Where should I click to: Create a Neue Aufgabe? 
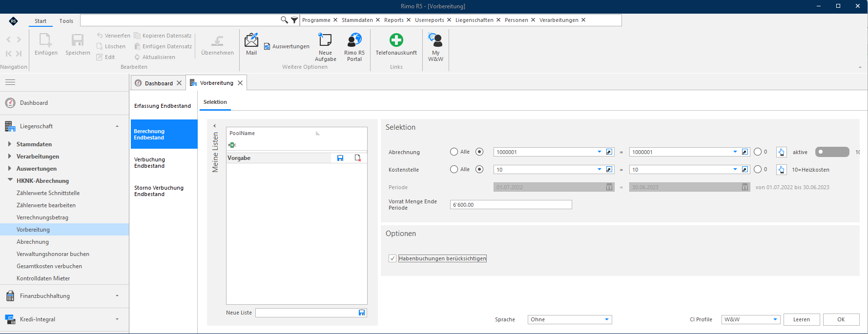click(325, 47)
